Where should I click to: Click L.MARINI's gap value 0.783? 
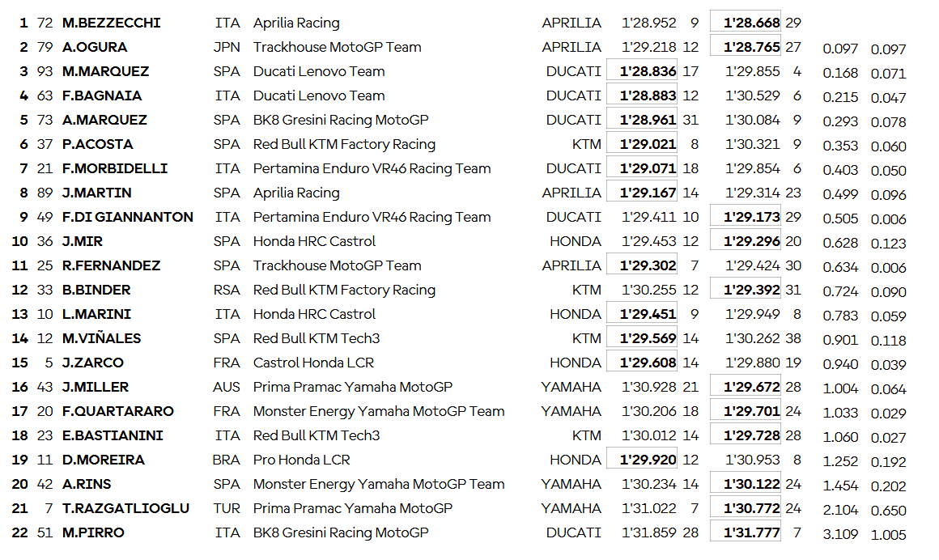coord(840,316)
